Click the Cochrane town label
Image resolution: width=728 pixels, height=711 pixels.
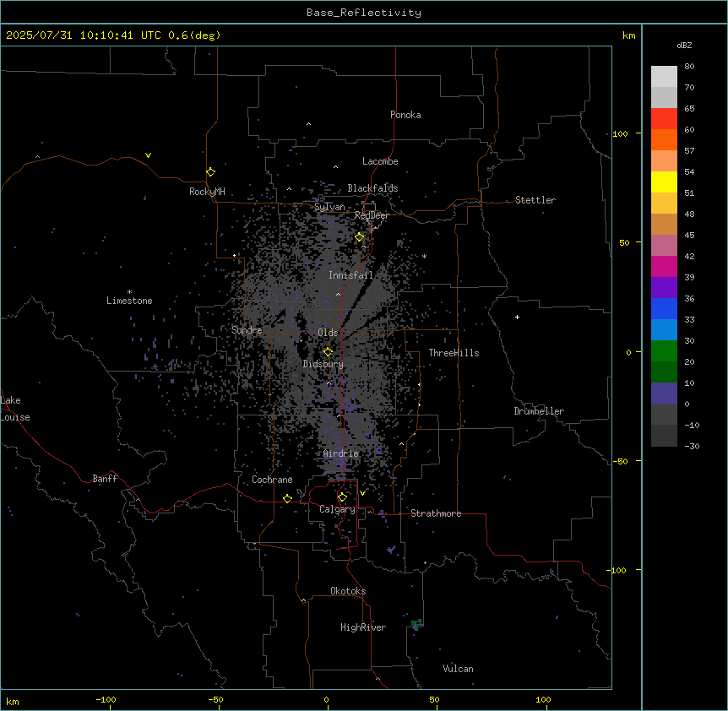click(272, 480)
